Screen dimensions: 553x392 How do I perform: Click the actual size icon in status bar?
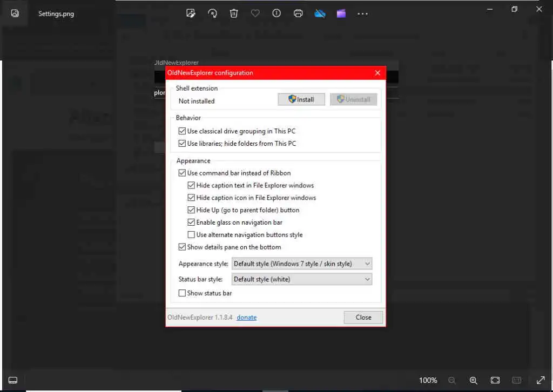(x=517, y=380)
